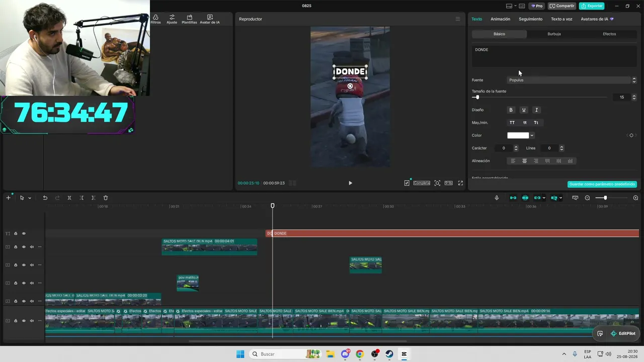Set text to all uppercase TT

tap(512, 123)
